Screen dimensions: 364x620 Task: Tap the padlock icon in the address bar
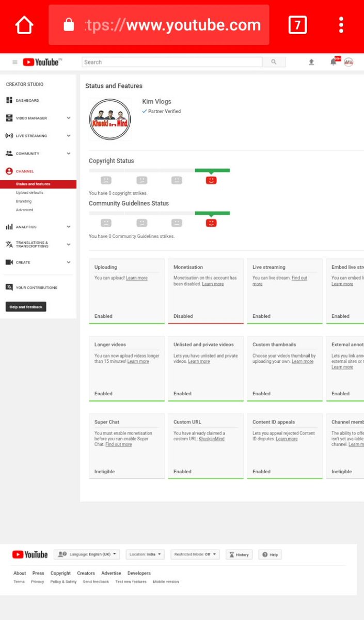click(x=69, y=25)
